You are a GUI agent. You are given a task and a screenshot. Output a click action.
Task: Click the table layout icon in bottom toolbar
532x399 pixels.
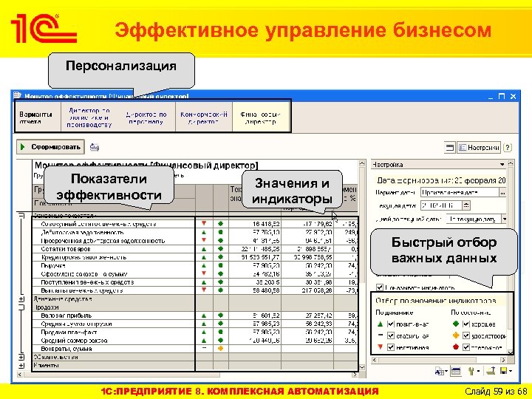click(456, 371)
